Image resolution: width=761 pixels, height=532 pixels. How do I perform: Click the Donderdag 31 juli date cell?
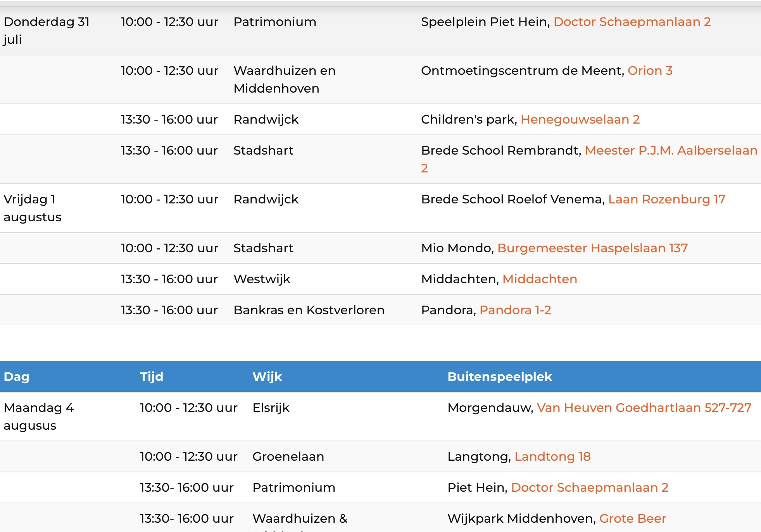pyautogui.click(x=47, y=31)
